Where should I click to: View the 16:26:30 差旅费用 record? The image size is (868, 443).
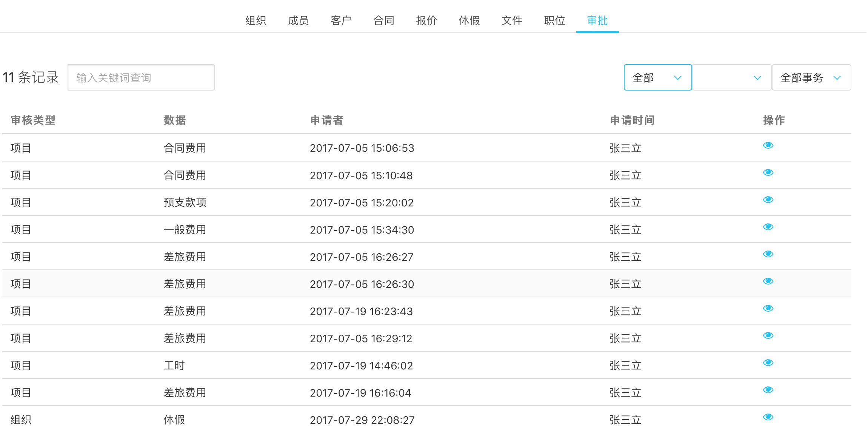click(x=768, y=281)
